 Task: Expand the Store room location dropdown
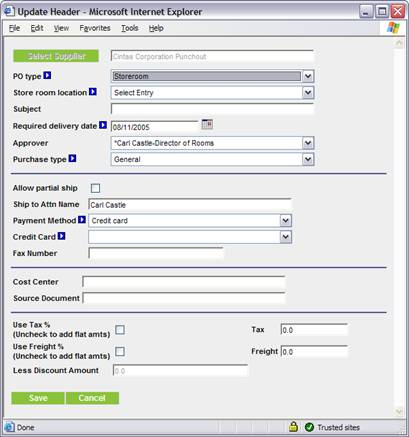[x=308, y=93]
